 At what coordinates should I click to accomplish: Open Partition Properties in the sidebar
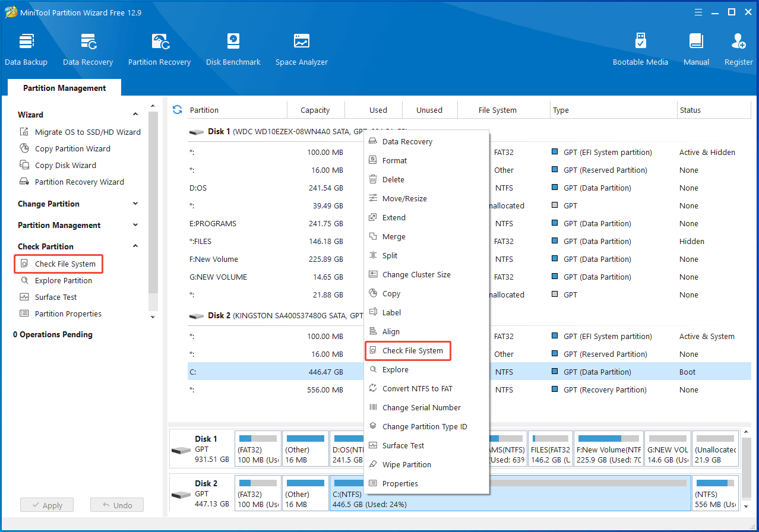click(x=61, y=313)
